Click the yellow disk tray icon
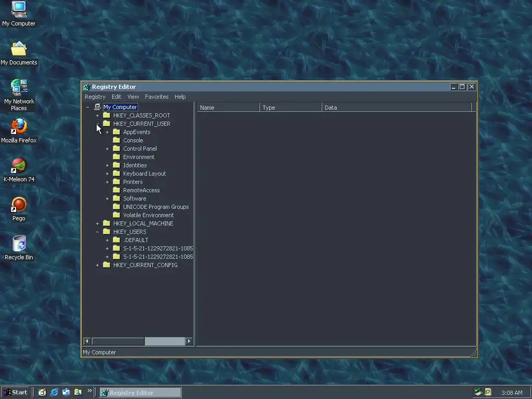This screenshot has width=532, height=399. click(488, 392)
